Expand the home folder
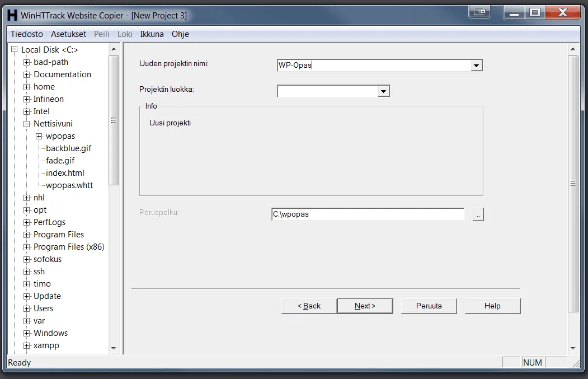 27,87
